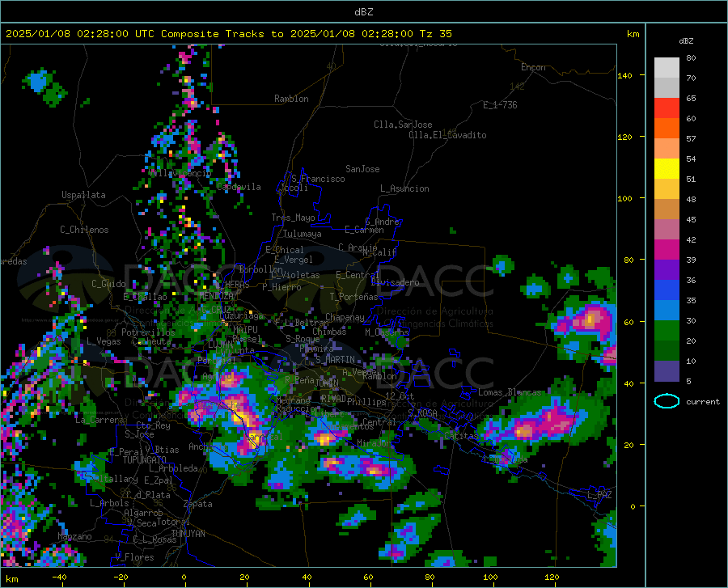Click the Zapata map label
Screen dimensions: 728x588
pyautogui.click(x=198, y=504)
